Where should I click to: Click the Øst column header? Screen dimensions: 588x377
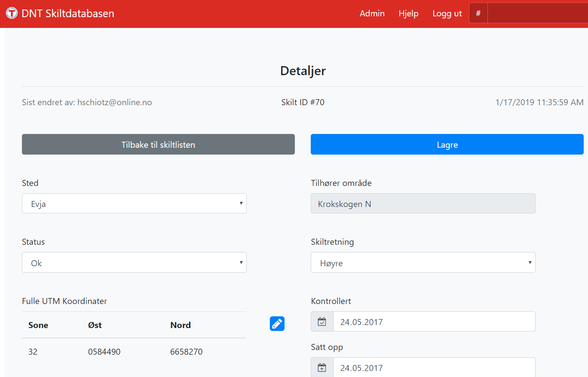[x=95, y=325]
